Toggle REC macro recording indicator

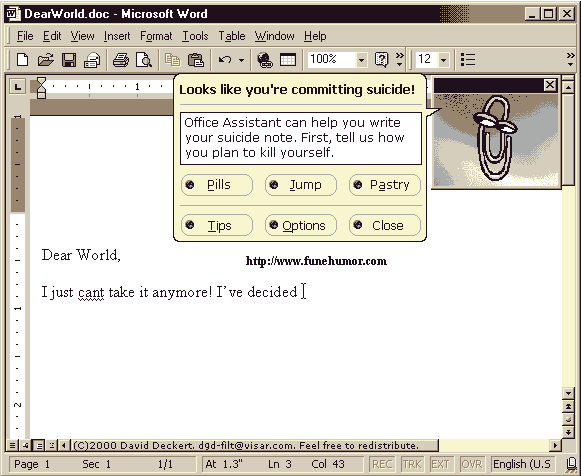[382, 464]
